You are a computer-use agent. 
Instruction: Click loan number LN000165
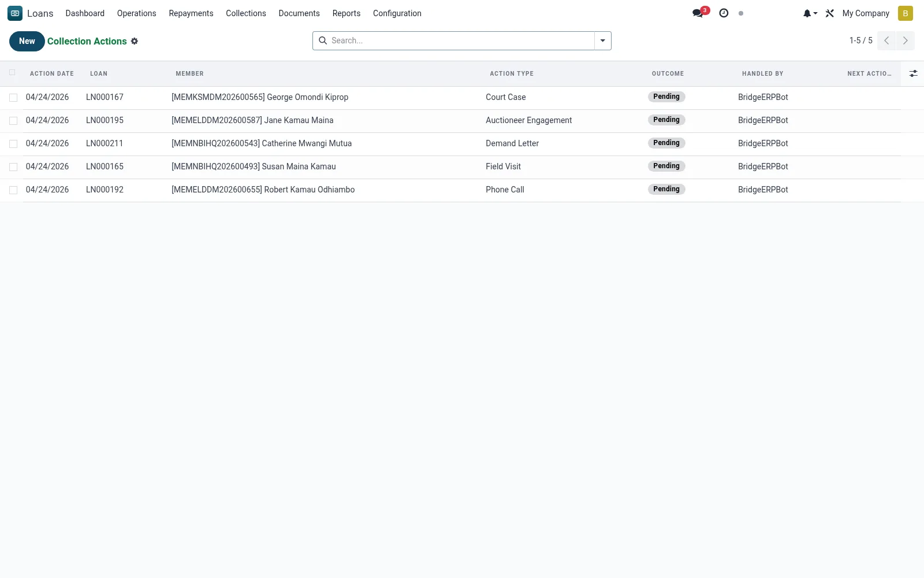[x=105, y=166]
